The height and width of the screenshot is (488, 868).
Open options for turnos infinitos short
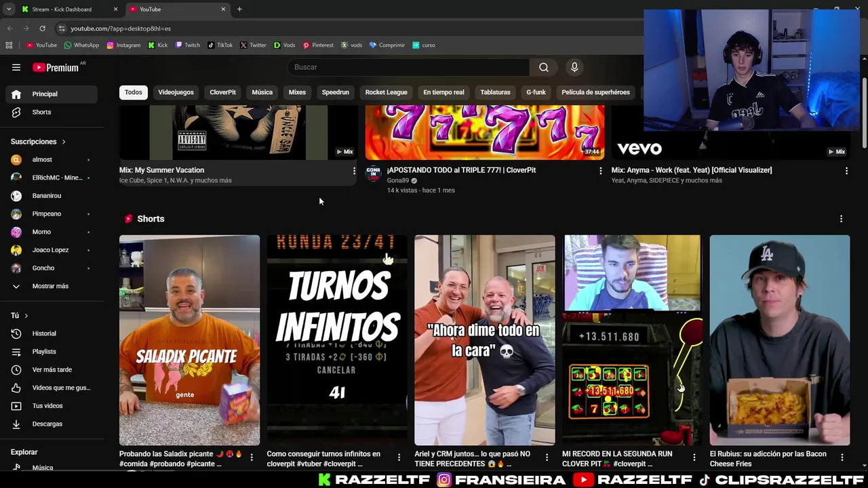399,457
